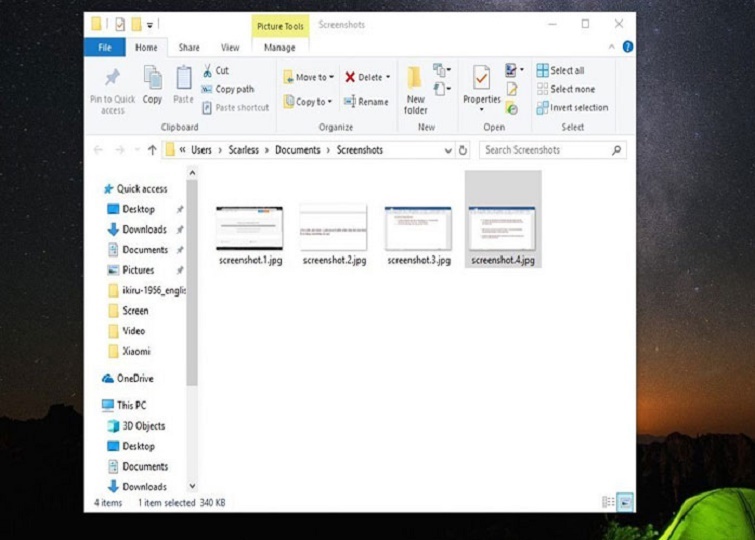Screen dimensions: 755x540
Task: Create a New folder from ribbon
Action: click(x=415, y=82)
